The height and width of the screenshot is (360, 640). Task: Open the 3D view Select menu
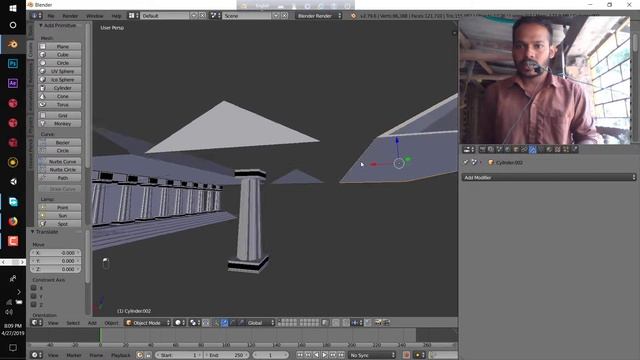click(x=73, y=322)
